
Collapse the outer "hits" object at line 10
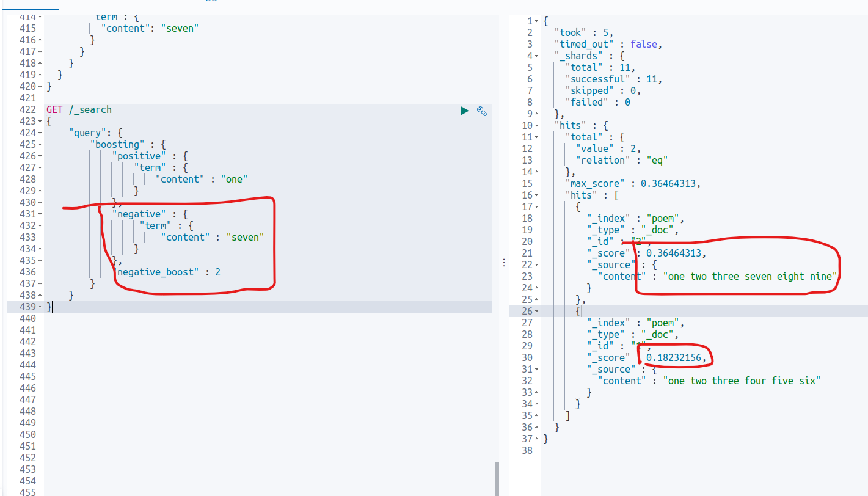pos(537,126)
